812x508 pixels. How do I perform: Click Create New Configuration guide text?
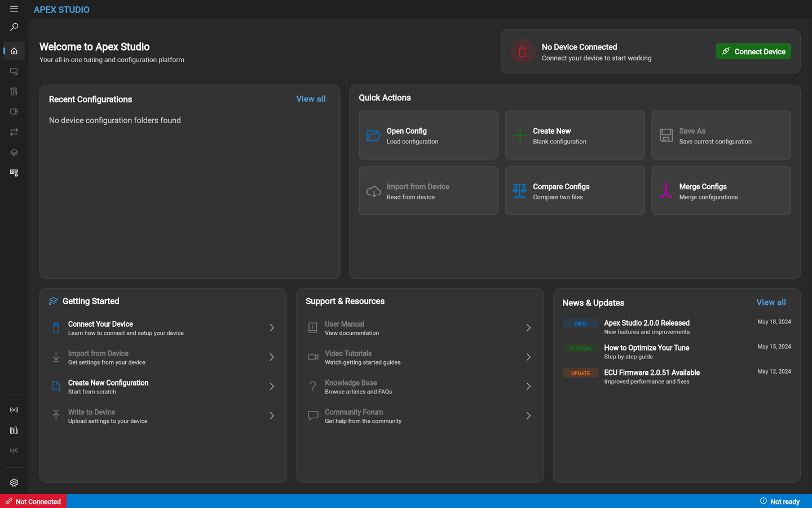(x=108, y=383)
